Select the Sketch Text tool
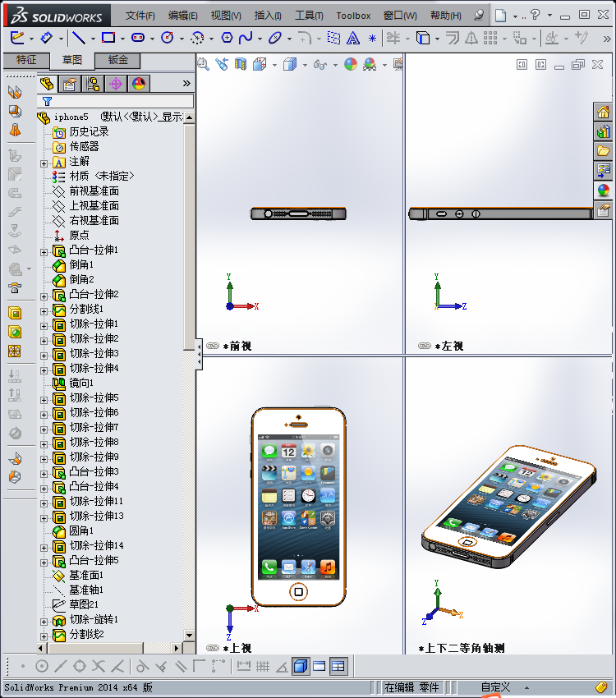Screen dimensions: 616x698 [353, 39]
